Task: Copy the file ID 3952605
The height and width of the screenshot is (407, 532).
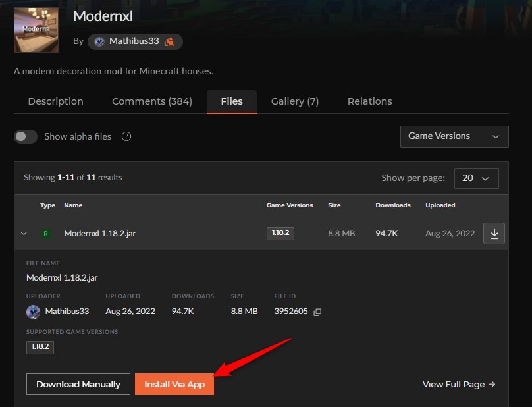Action: coord(317,312)
